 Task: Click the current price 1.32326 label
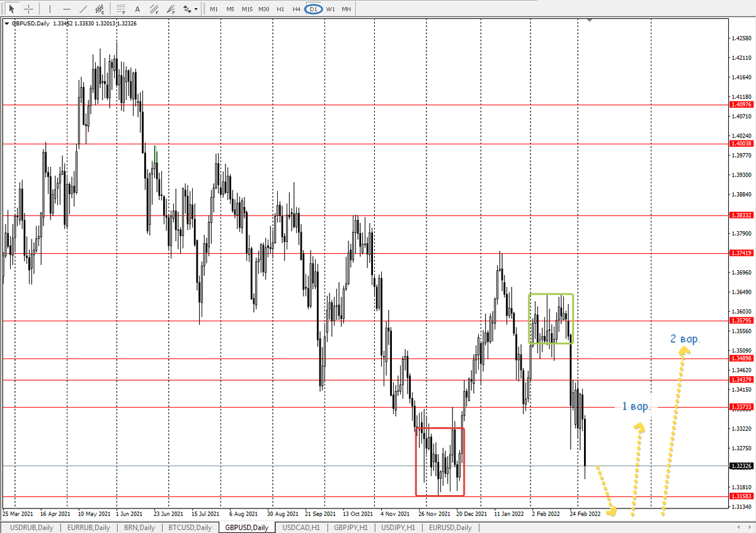click(741, 466)
